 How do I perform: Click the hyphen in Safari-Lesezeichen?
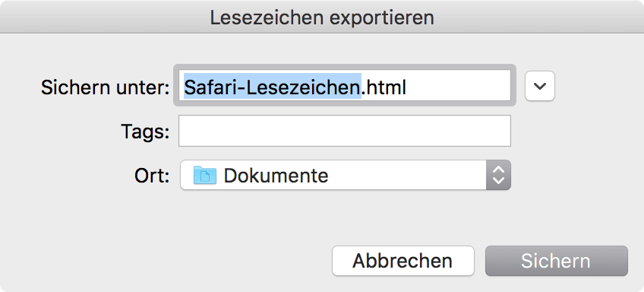click(242, 89)
